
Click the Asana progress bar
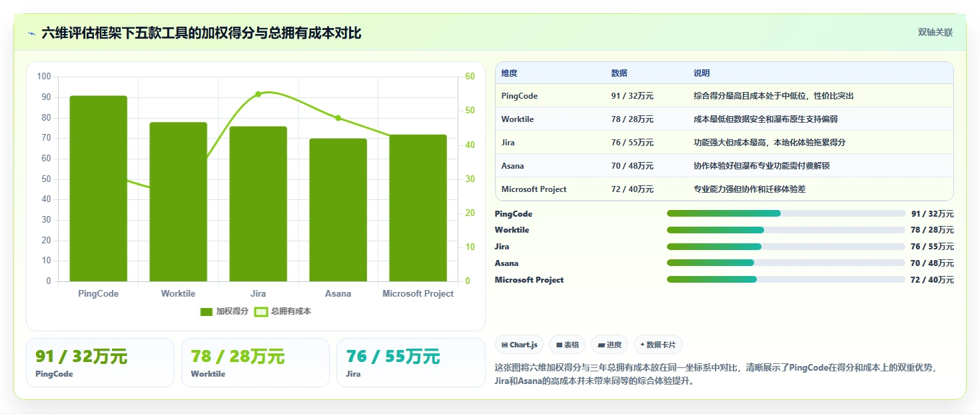[786, 263]
